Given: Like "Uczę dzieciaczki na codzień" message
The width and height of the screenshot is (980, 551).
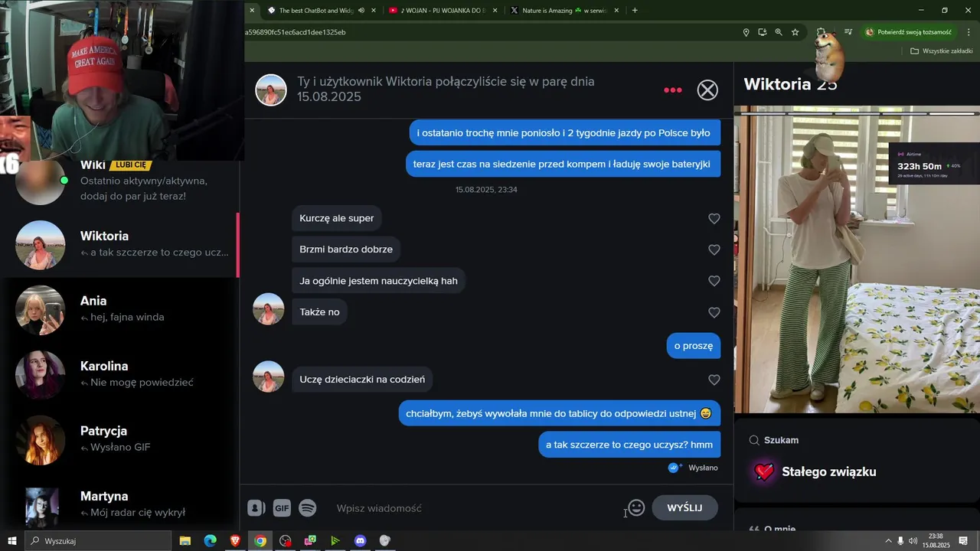Looking at the screenshot, I should coord(714,380).
